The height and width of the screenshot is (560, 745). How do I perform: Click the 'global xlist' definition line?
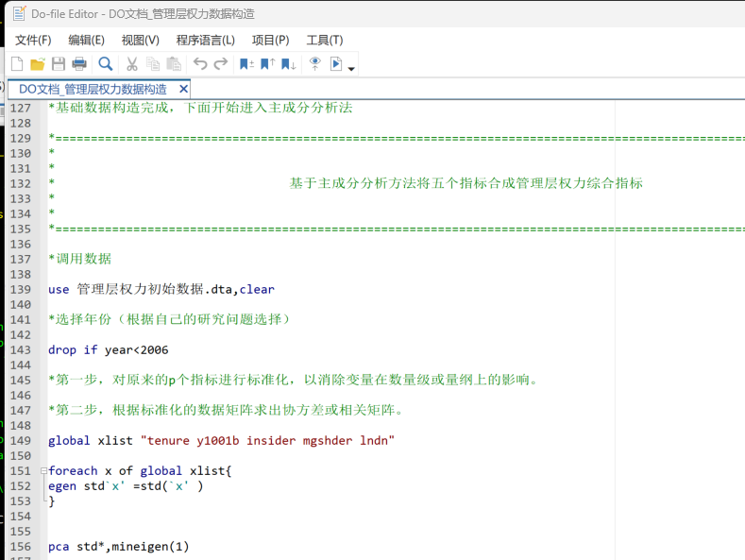221,441
